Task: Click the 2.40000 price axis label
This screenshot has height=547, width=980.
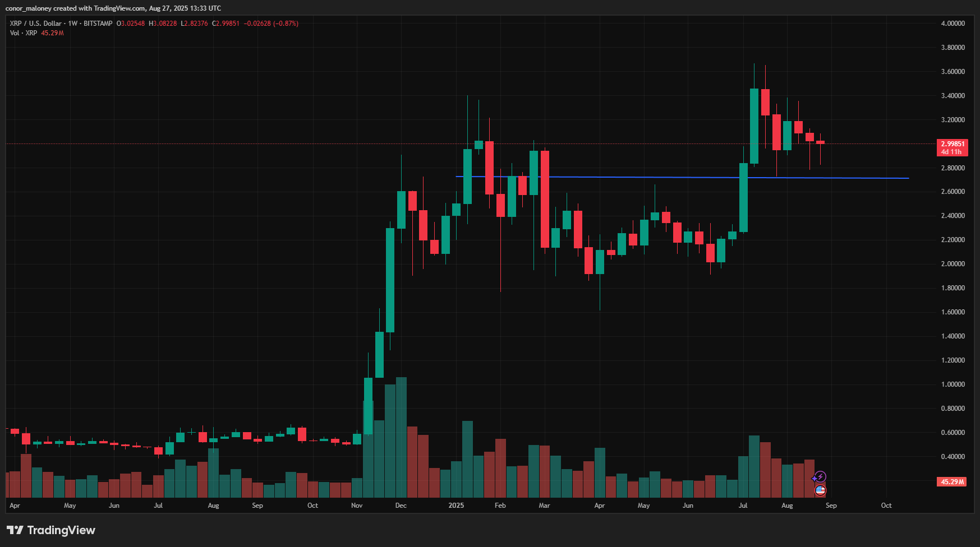Action: (953, 216)
